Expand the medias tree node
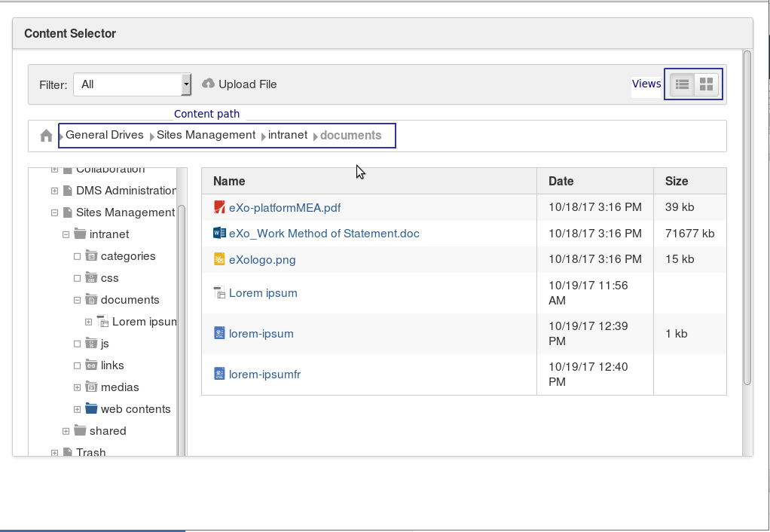The width and height of the screenshot is (770, 532). (77, 387)
